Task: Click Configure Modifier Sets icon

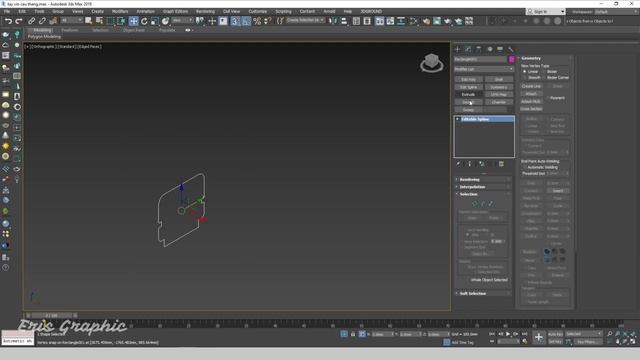Action: pyautogui.click(x=502, y=164)
